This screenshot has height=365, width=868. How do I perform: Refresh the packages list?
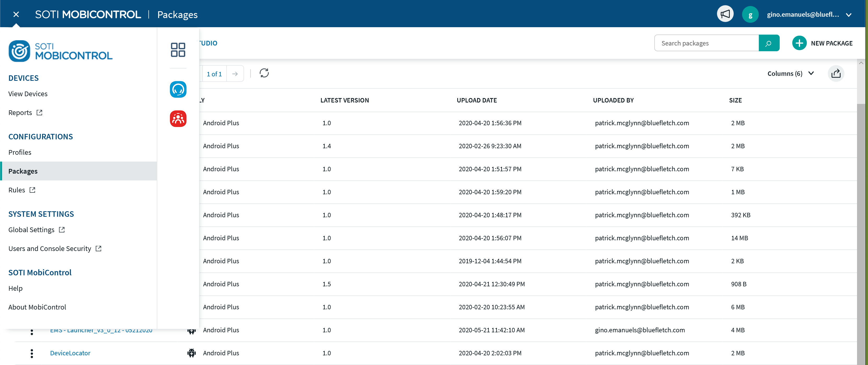pyautogui.click(x=264, y=73)
